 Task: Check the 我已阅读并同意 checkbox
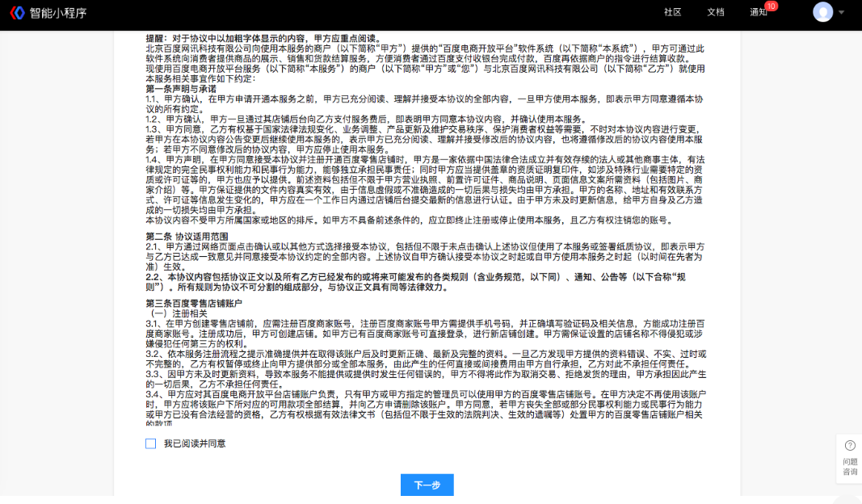150,443
